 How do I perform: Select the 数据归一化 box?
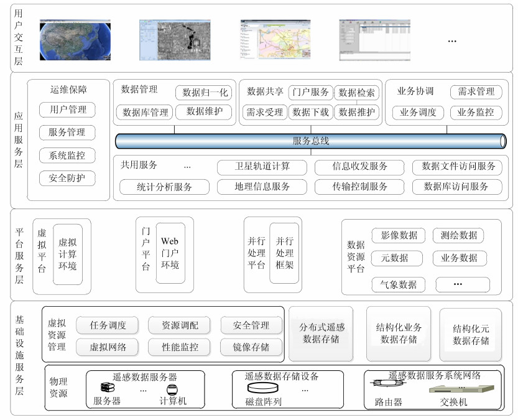pos(204,93)
